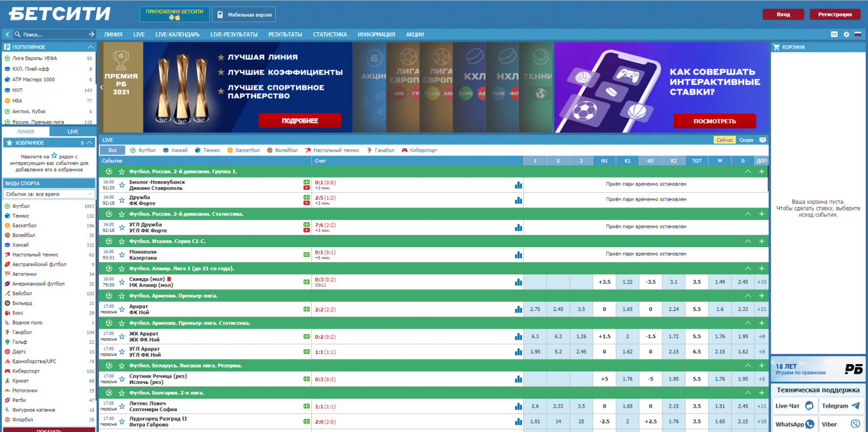
Task: Click video stream icon for Биолог-Новокубанск match
Action: click(307, 188)
